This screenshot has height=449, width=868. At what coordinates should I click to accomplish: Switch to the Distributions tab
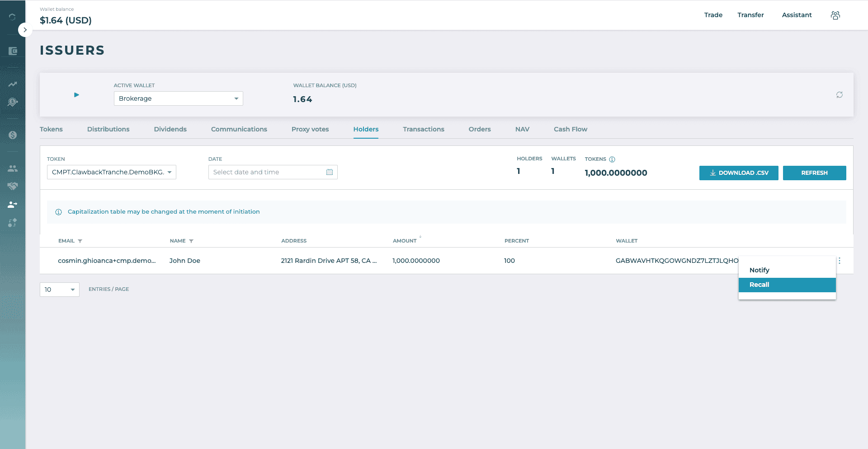[108, 129]
